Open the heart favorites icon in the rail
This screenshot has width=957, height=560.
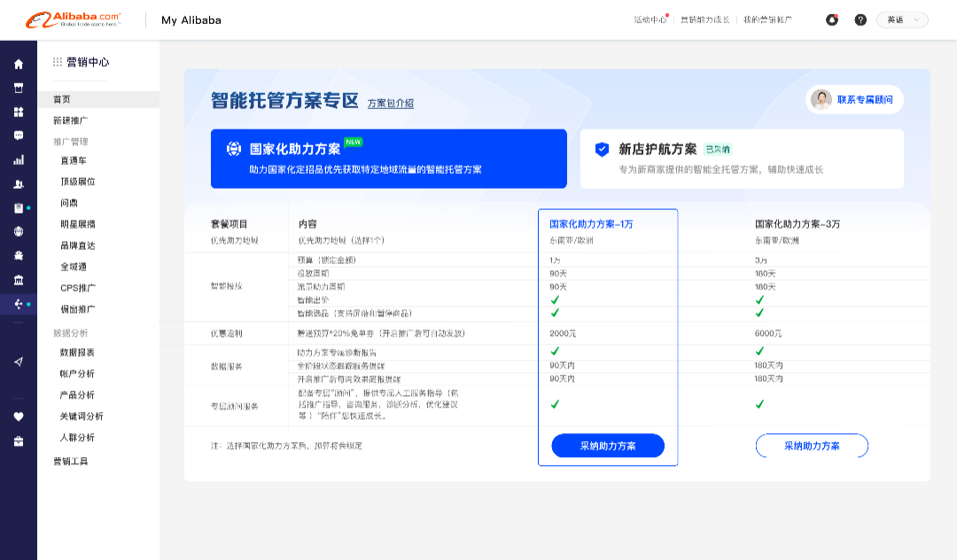[19, 416]
